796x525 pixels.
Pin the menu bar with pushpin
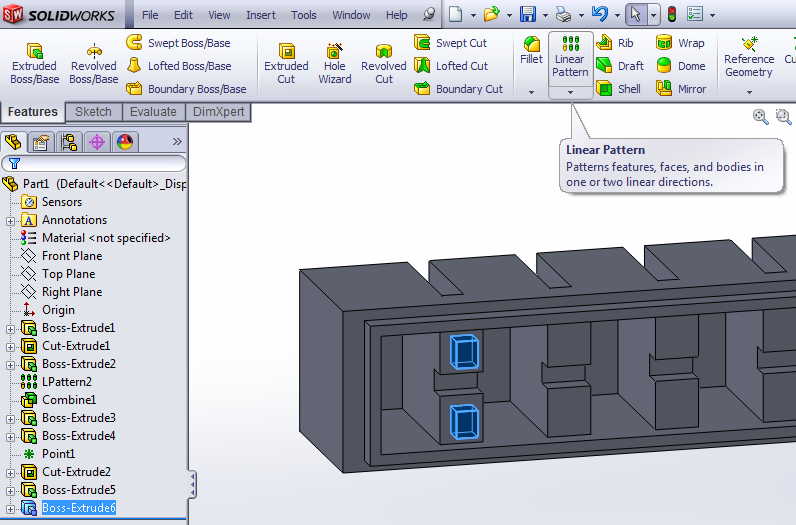pyautogui.click(x=429, y=15)
